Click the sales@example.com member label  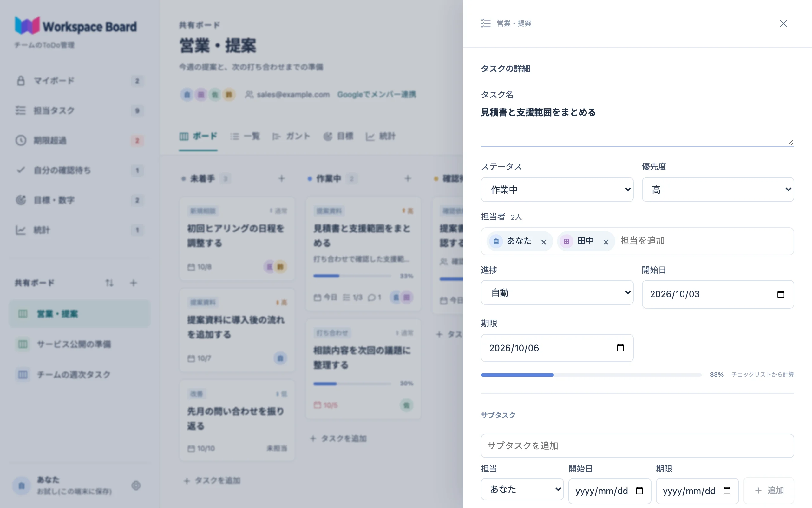tap(287, 95)
